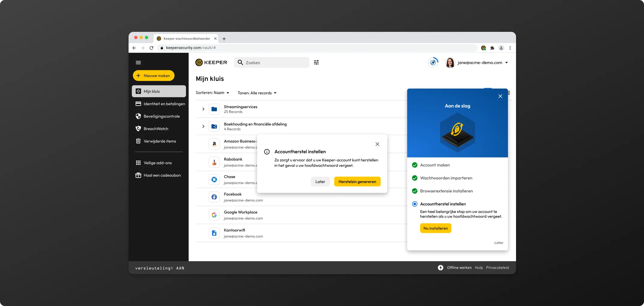Click the Streamingservices folder icon
The height and width of the screenshot is (306, 644).
(214, 109)
